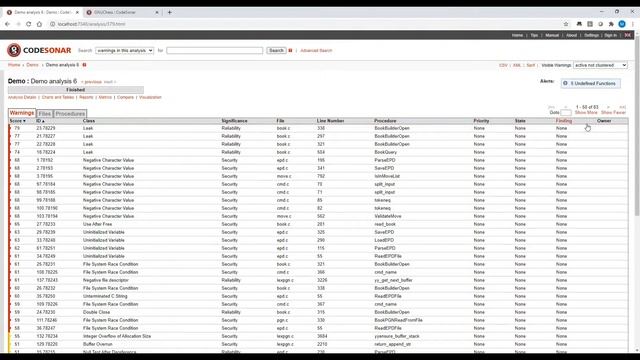Sort by the Class column header
This screenshot has height=360, width=640.
click(89, 121)
